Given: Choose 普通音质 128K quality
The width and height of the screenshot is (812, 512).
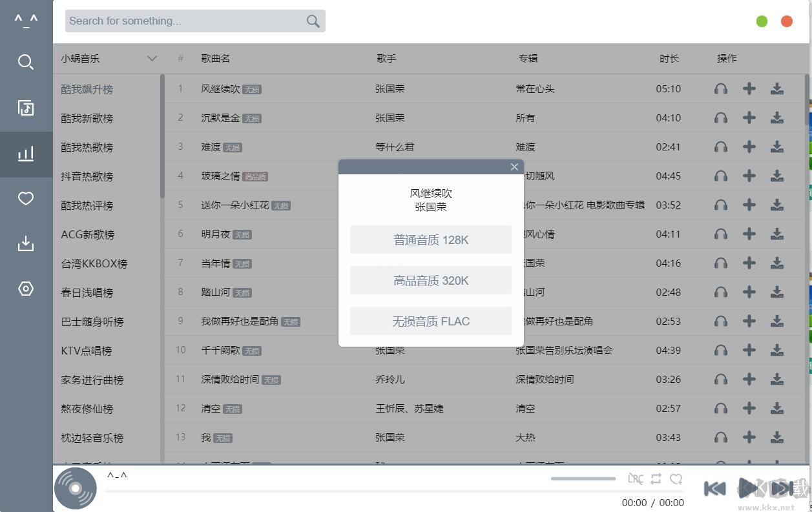Looking at the screenshot, I should coord(431,240).
